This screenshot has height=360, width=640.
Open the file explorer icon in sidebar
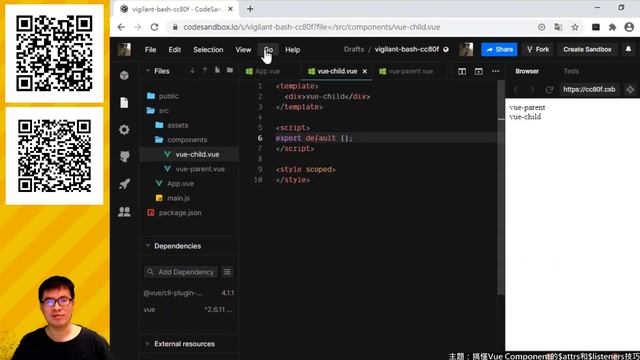124,102
